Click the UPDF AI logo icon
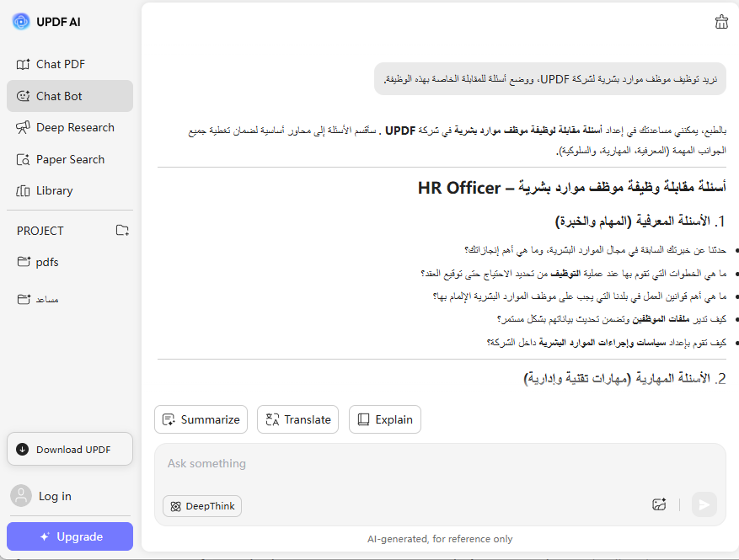 pyautogui.click(x=21, y=22)
